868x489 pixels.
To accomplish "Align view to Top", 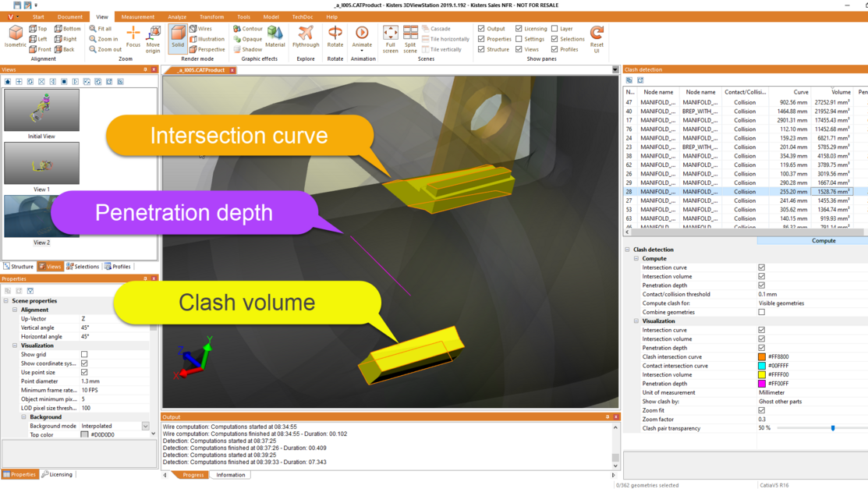I will pyautogui.click(x=38, y=29).
